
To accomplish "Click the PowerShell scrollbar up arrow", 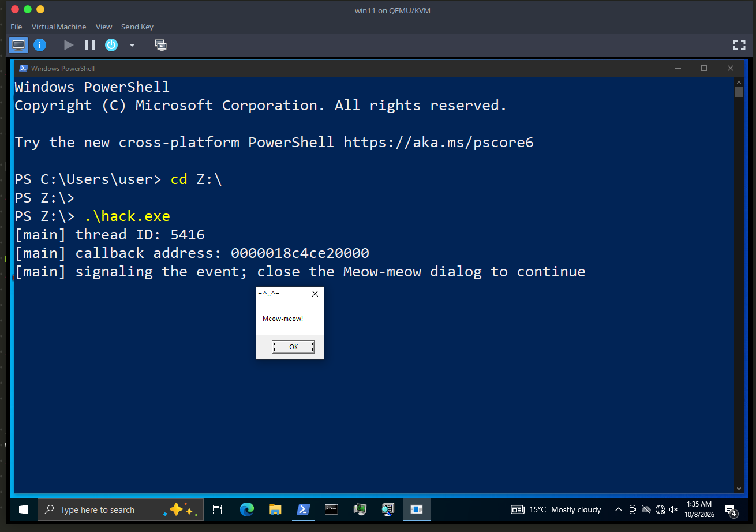I will tap(739, 82).
